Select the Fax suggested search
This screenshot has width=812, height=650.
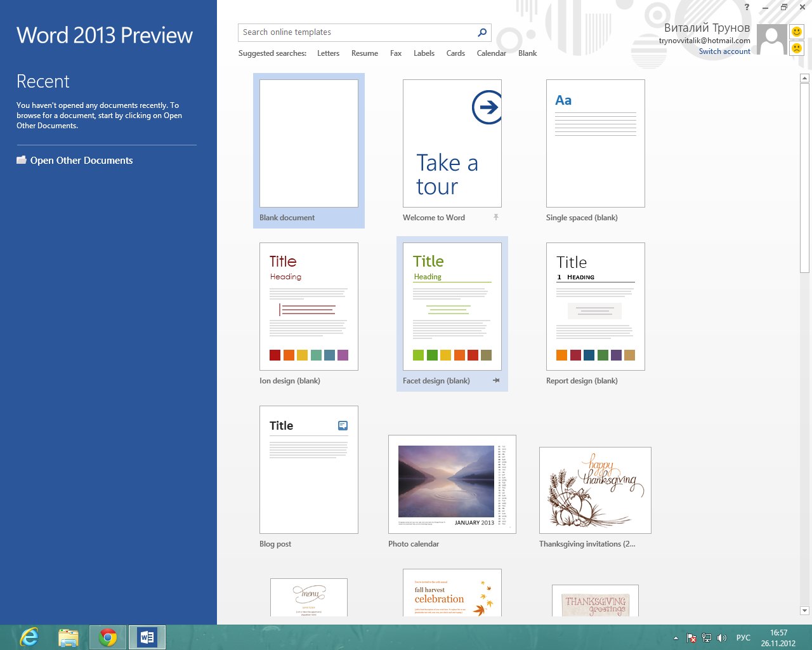pos(396,53)
